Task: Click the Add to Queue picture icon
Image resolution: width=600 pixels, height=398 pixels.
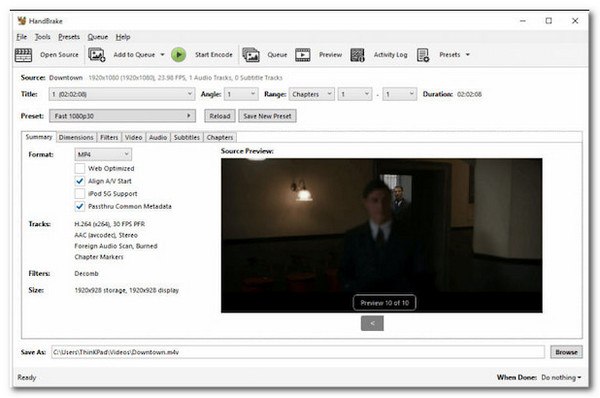Action: 96,55
